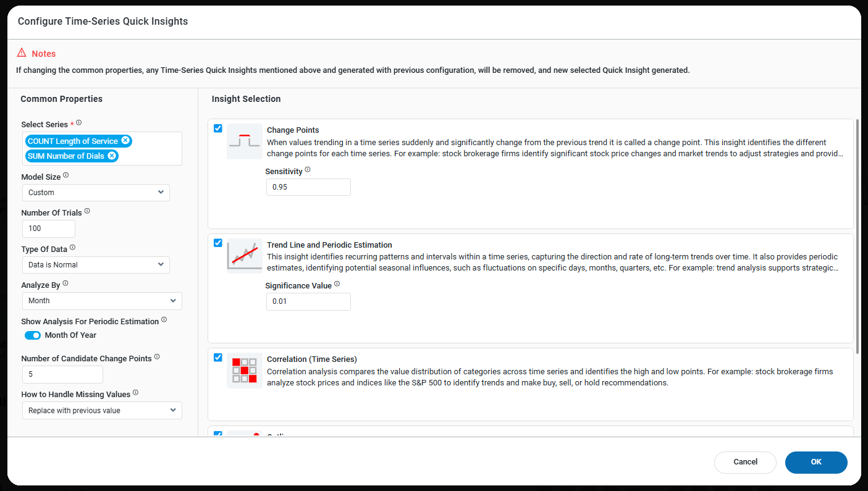Screen dimensions: 868x491
Task: Open the Analyze By dropdown
Action: pos(102,301)
